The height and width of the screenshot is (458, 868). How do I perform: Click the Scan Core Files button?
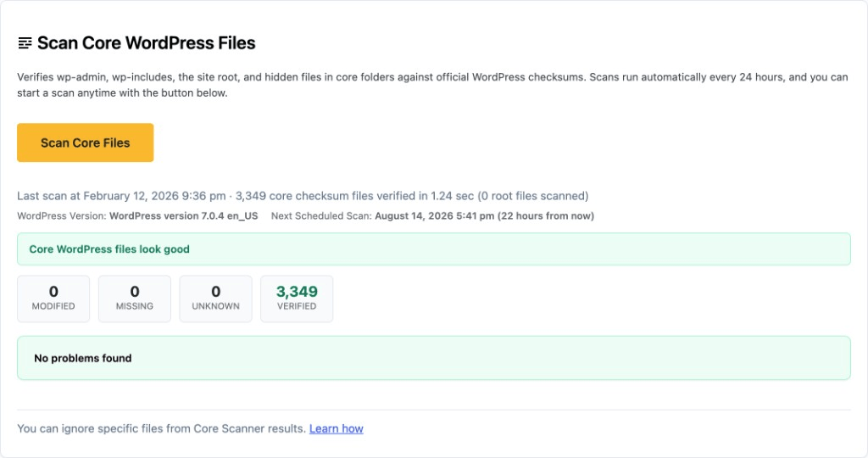tap(86, 142)
